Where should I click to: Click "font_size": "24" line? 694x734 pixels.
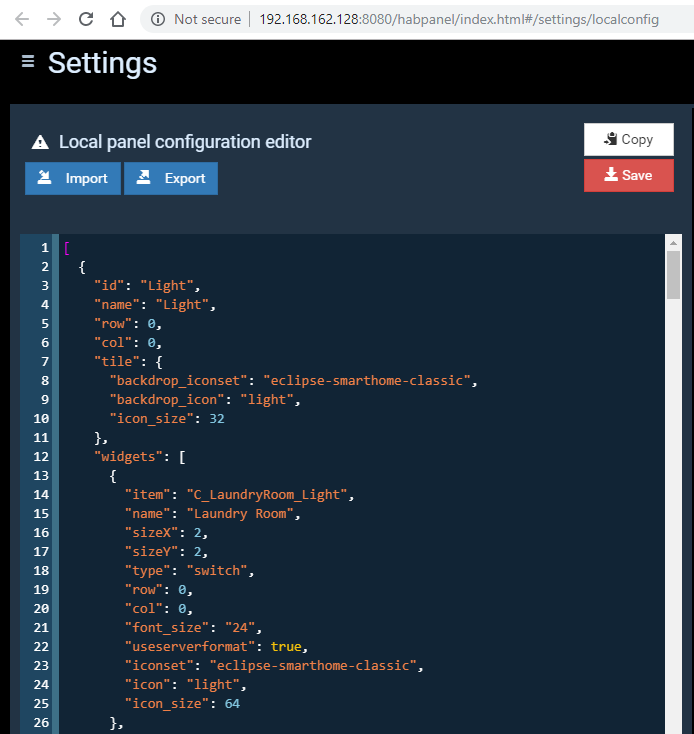(193, 628)
